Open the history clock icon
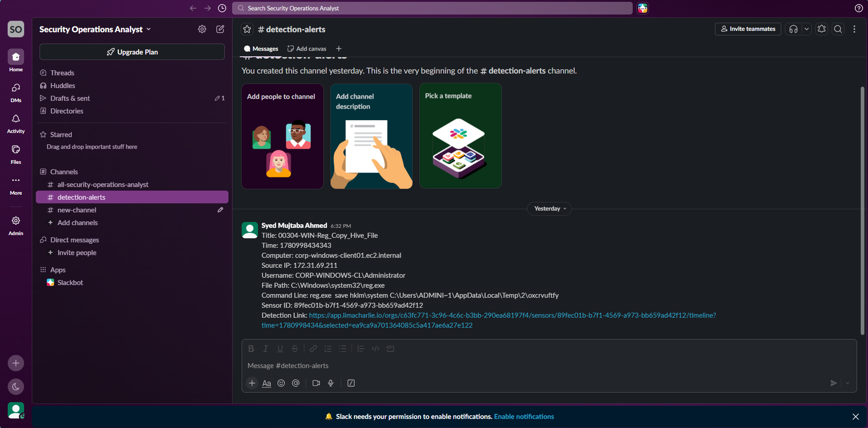868x428 pixels. click(x=222, y=8)
